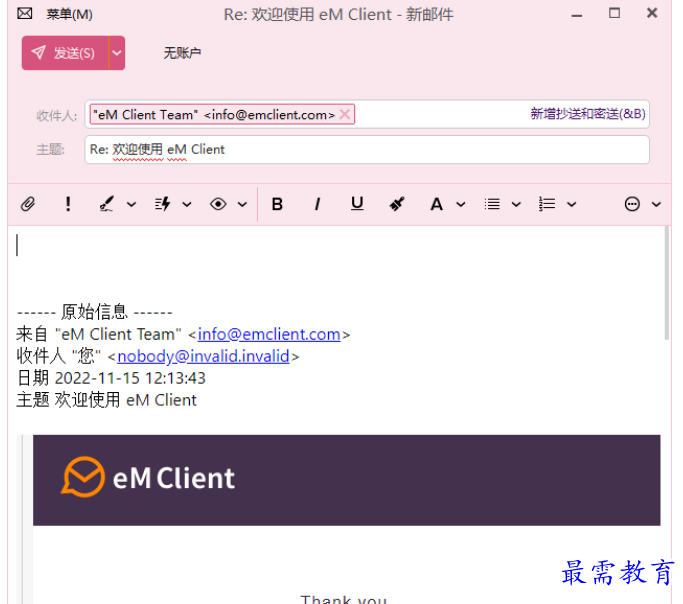
Task: Place cursor in the message body top line
Action: click(335, 245)
